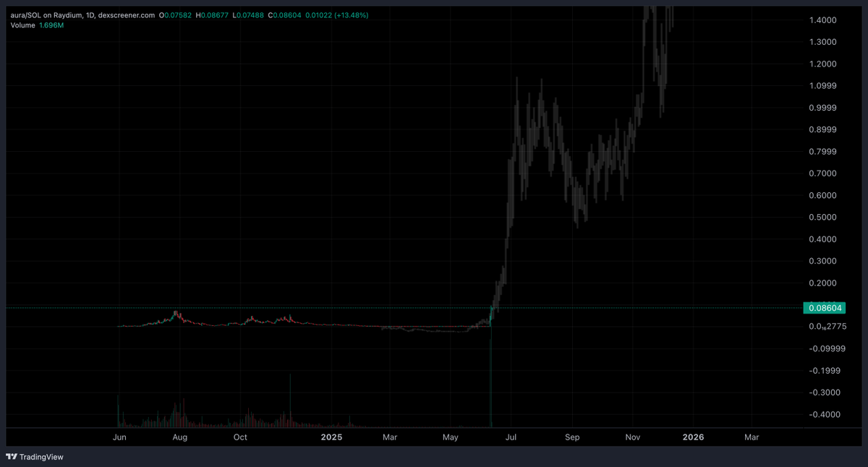Click the green current price label 0.08604
This screenshot has width=868, height=467.
pos(826,308)
